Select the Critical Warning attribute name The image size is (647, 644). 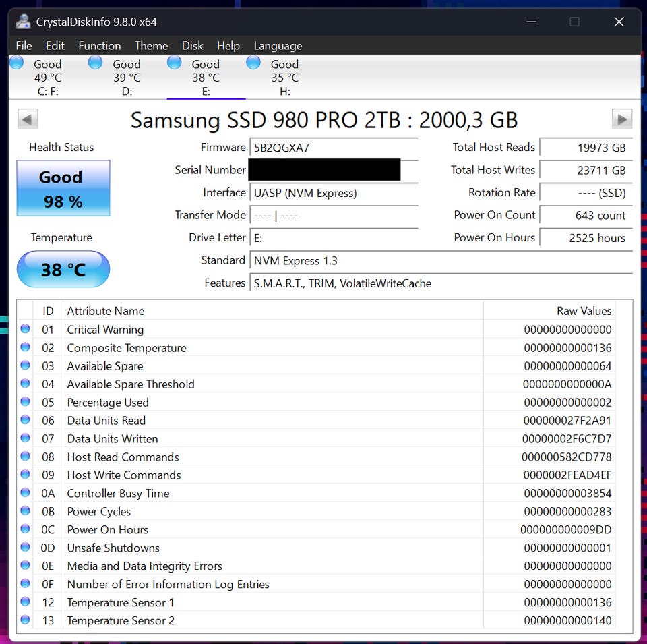tap(105, 330)
